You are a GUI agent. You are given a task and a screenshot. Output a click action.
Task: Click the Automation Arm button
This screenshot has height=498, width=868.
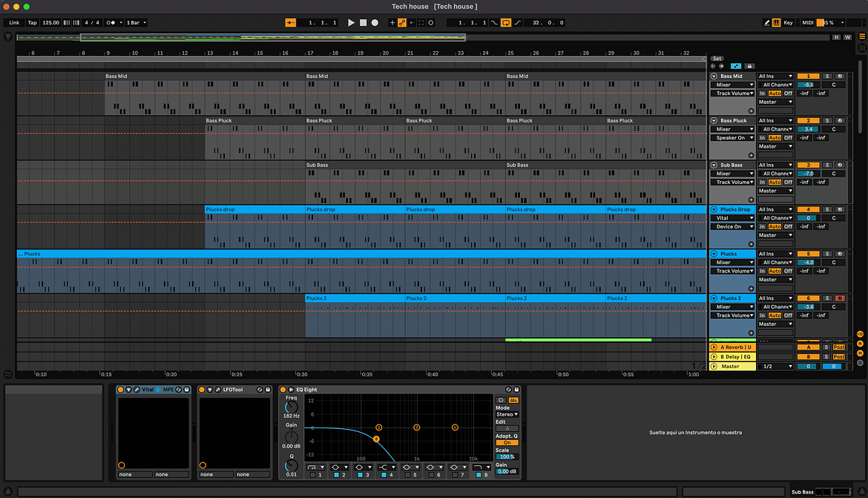tap(402, 23)
